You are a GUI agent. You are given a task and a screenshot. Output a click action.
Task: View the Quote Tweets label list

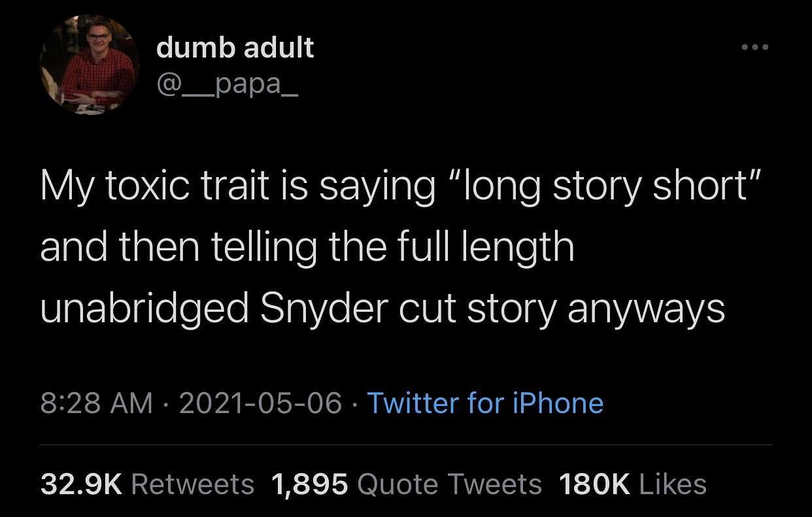[x=450, y=484]
